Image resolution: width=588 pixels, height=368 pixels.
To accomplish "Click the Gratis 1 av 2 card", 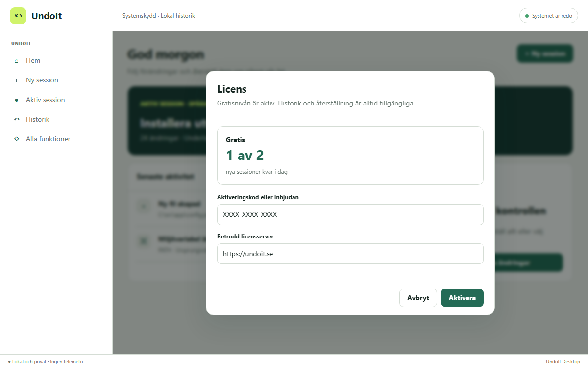I will pos(350,156).
